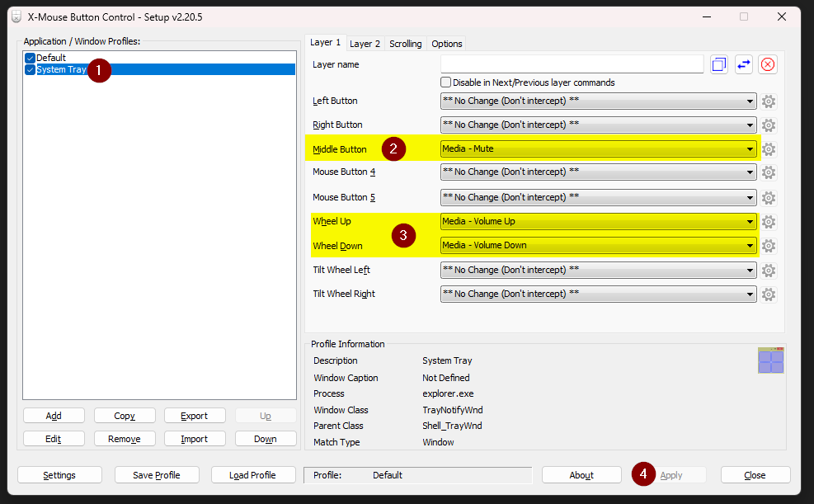This screenshot has height=504, width=814.
Task: Open the Mouse Button 4 dropdown
Action: click(x=598, y=172)
